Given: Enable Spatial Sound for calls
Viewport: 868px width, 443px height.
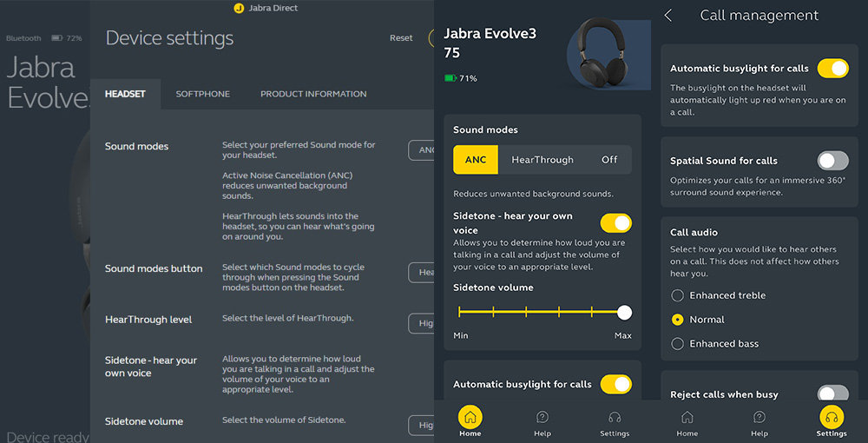Looking at the screenshot, I should [833, 161].
